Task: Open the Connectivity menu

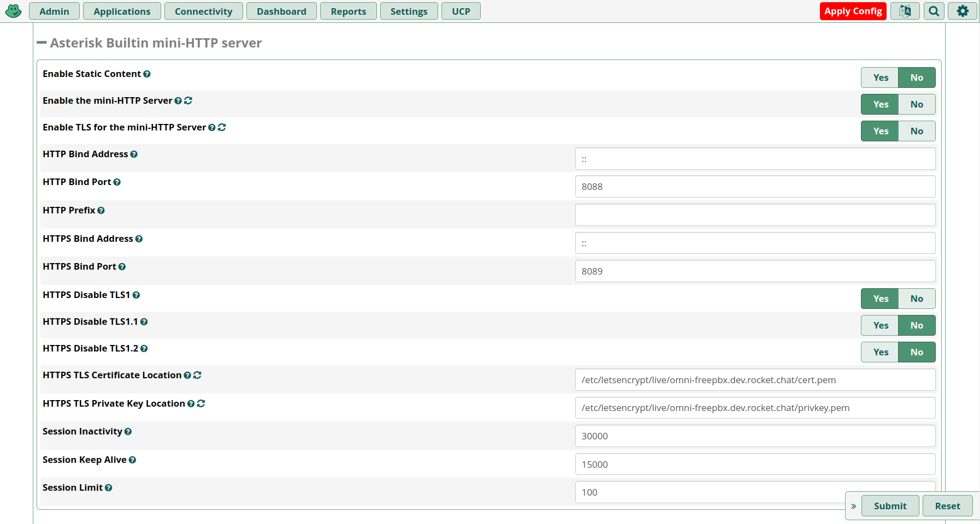Action: point(203,11)
